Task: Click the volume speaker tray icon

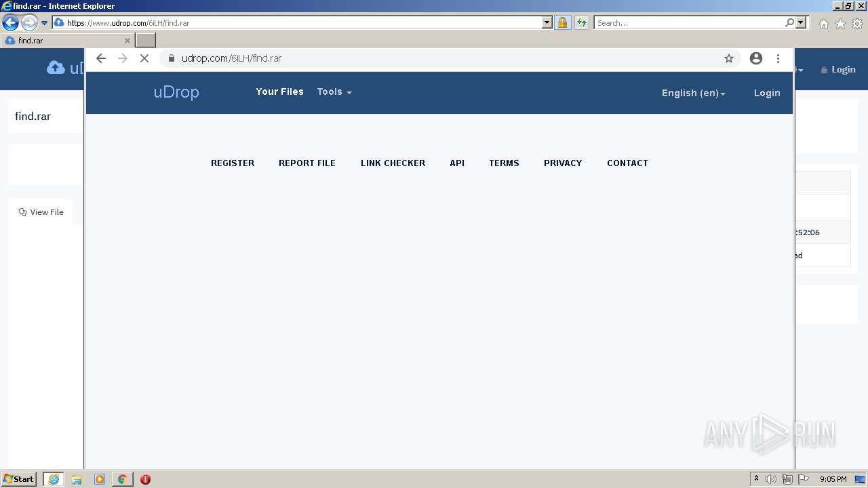Action: [x=771, y=479]
